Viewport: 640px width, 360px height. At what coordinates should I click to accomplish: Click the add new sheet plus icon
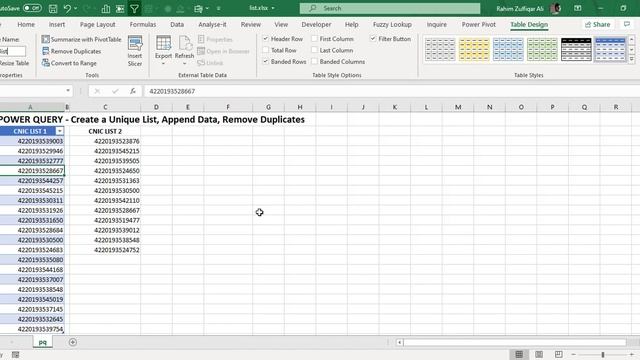point(73,342)
